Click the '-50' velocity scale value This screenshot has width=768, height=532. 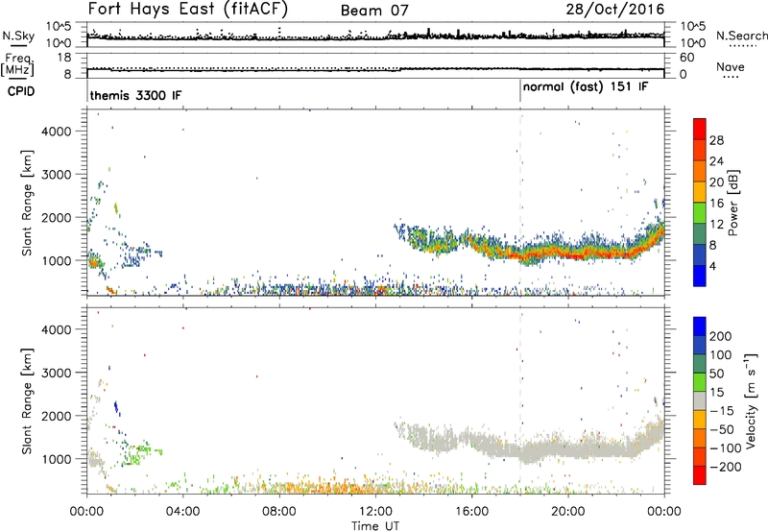coord(722,429)
